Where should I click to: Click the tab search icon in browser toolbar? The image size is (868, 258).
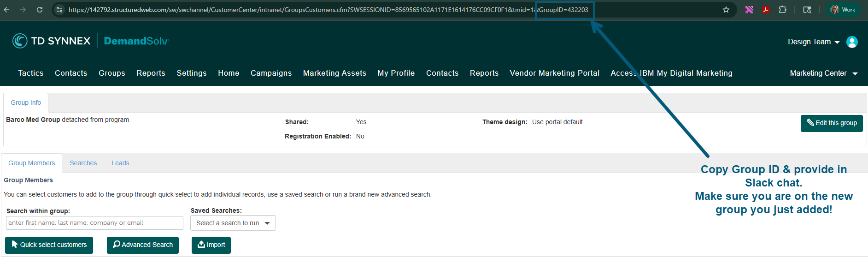tap(807, 10)
